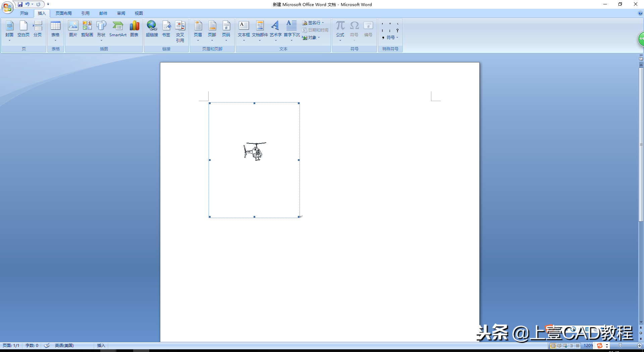Image resolution: width=644 pixels, height=352 pixels.
Task: Customize the Quick Access Toolbar
Action: [48, 4]
